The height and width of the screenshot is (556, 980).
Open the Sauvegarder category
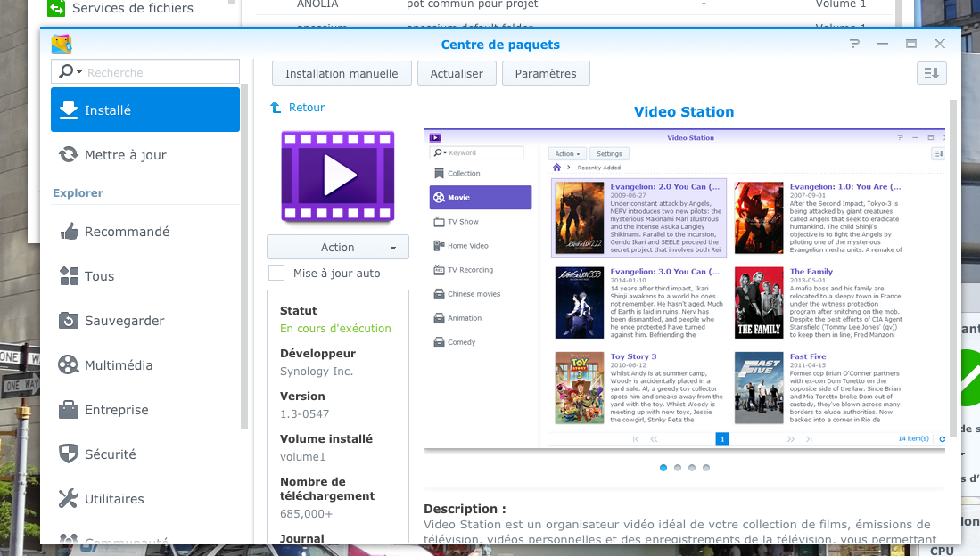(x=145, y=321)
